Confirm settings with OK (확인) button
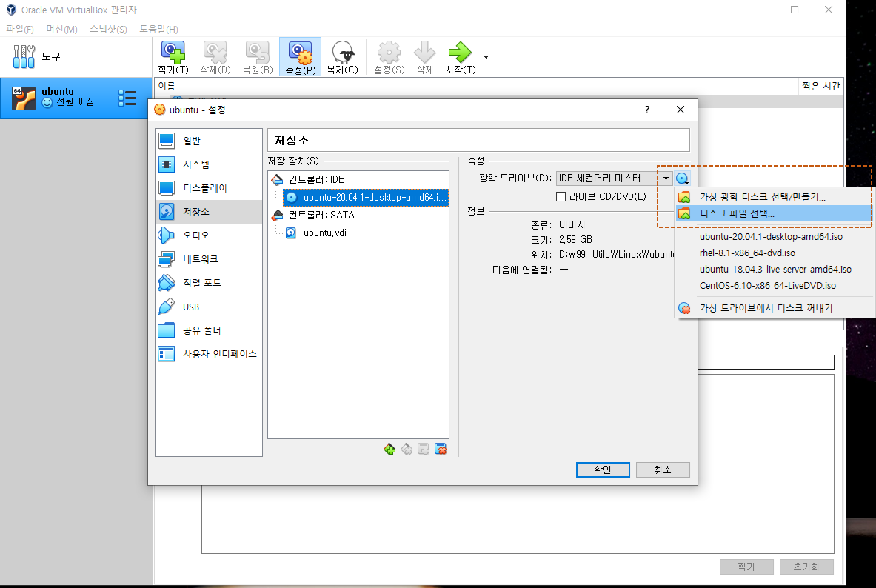Viewport: 876px width, 588px height. (x=603, y=470)
